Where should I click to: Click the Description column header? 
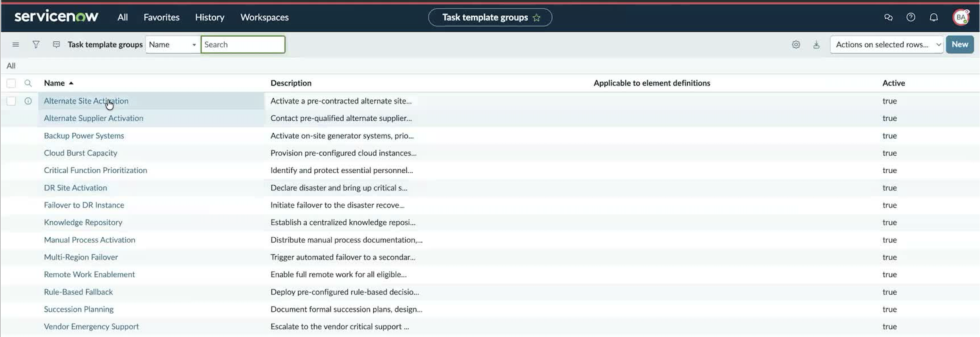(291, 83)
